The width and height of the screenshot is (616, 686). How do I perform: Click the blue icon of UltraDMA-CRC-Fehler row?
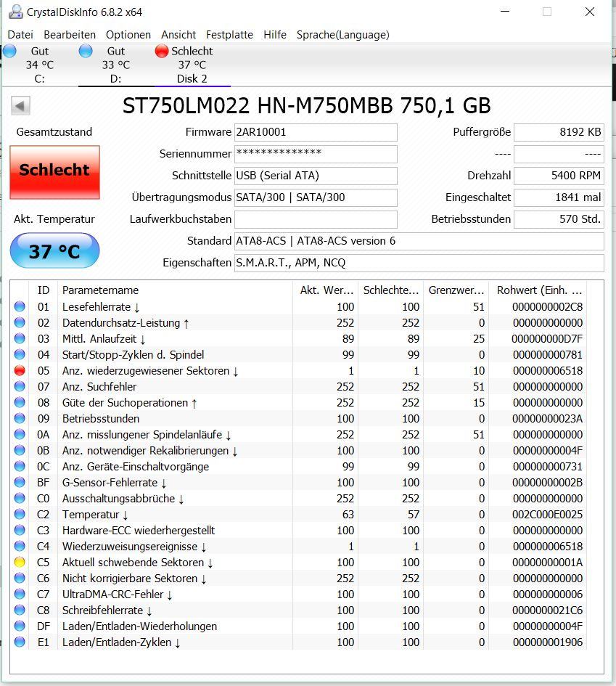20,594
